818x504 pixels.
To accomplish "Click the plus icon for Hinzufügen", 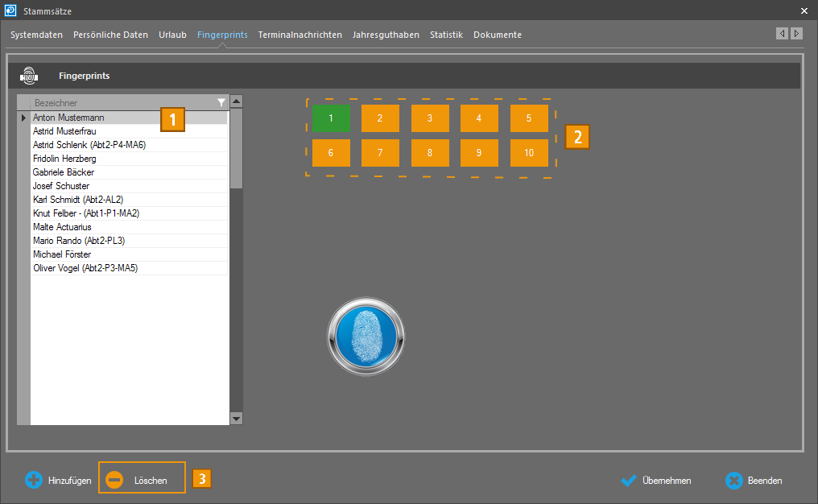I will (x=34, y=481).
